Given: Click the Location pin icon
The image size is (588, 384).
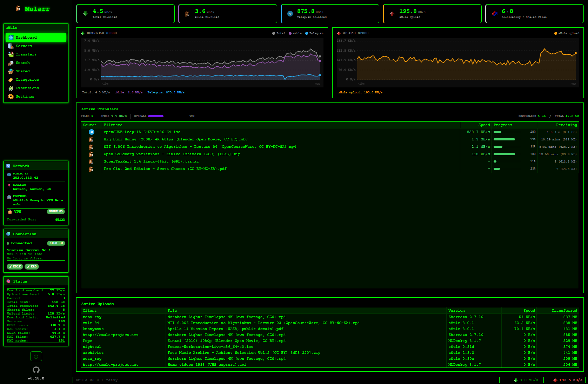Looking at the screenshot, I should (9, 186).
